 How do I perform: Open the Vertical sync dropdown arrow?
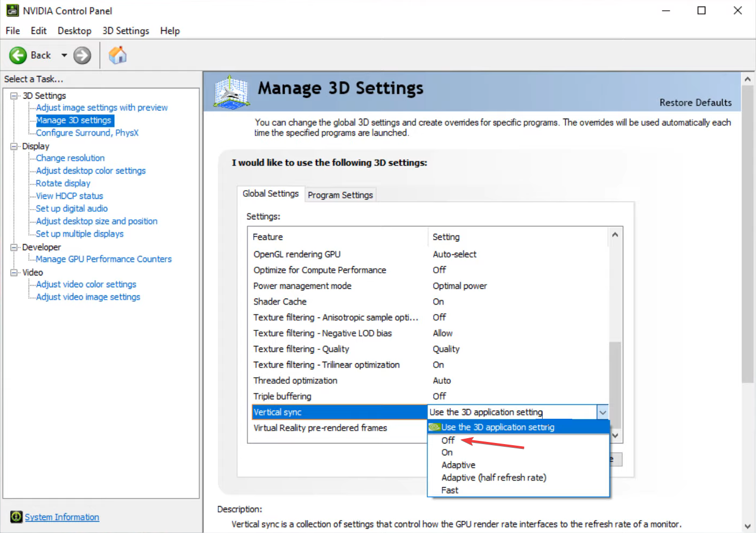(x=602, y=412)
